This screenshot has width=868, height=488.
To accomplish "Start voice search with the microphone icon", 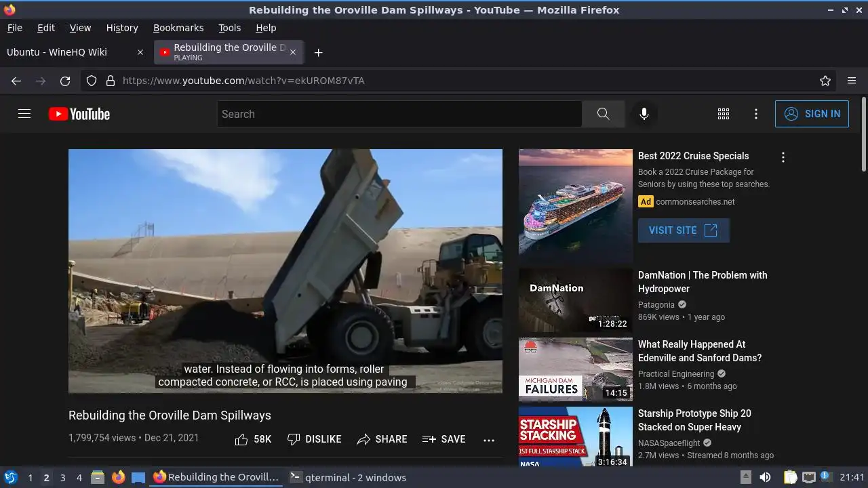I will [644, 114].
